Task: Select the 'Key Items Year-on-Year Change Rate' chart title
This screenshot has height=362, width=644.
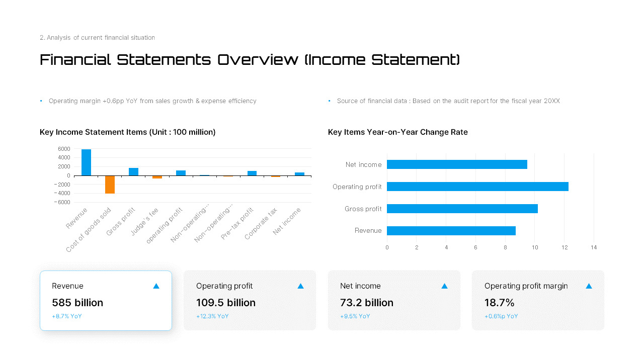Action: point(398,132)
